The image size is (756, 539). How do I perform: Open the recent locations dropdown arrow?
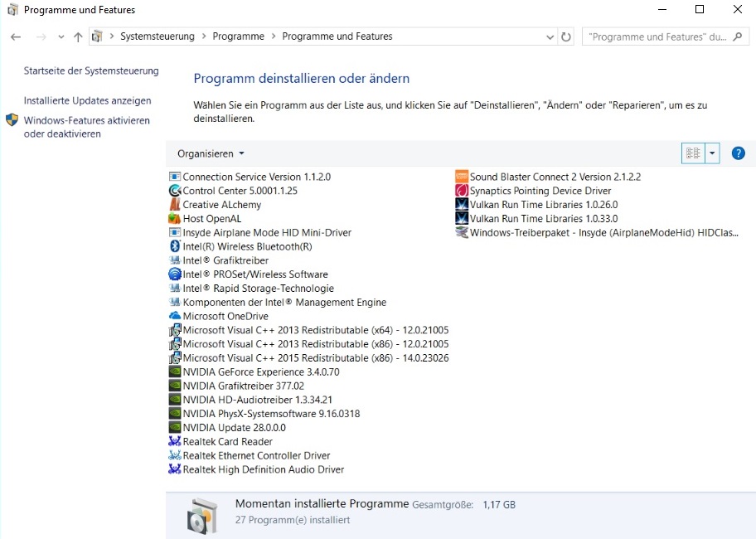(61, 36)
